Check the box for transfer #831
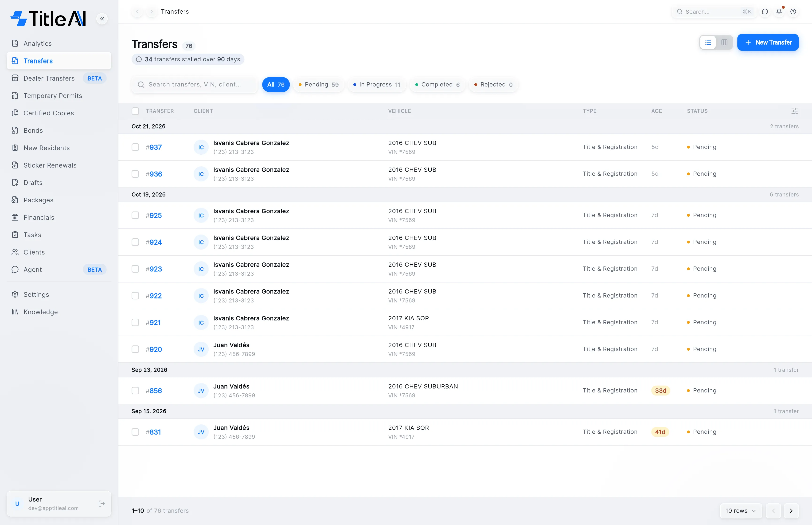The height and width of the screenshot is (525, 812). pyautogui.click(x=135, y=432)
